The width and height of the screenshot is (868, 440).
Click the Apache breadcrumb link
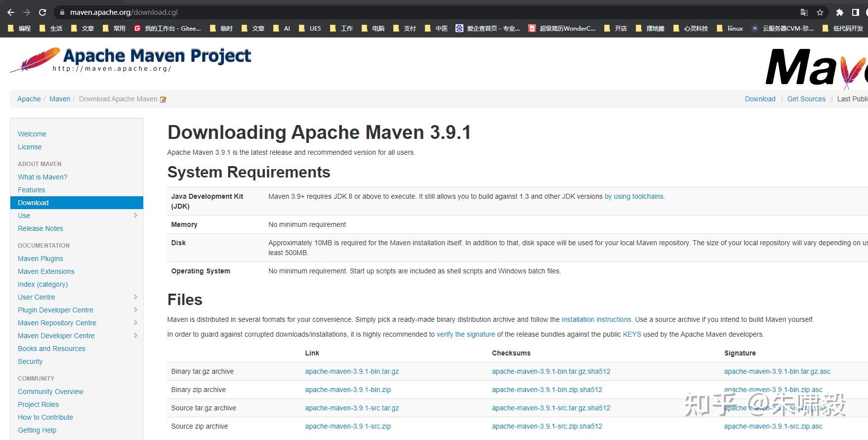coord(29,99)
